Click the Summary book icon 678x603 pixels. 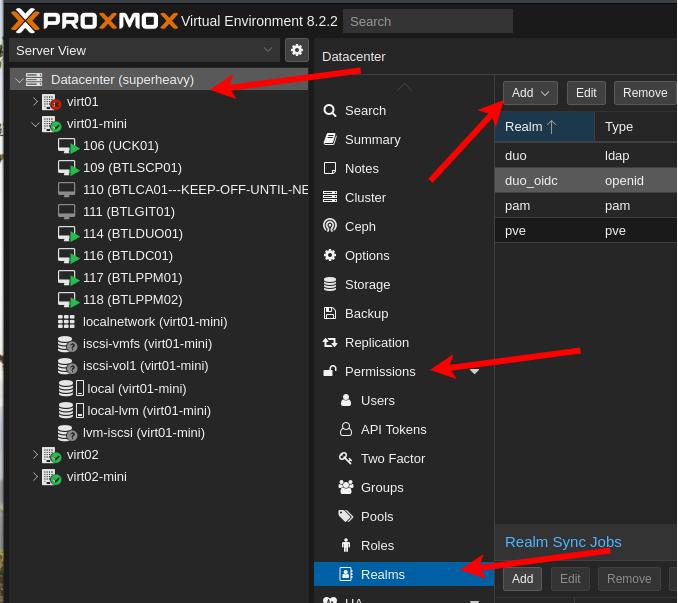tap(330, 139)
